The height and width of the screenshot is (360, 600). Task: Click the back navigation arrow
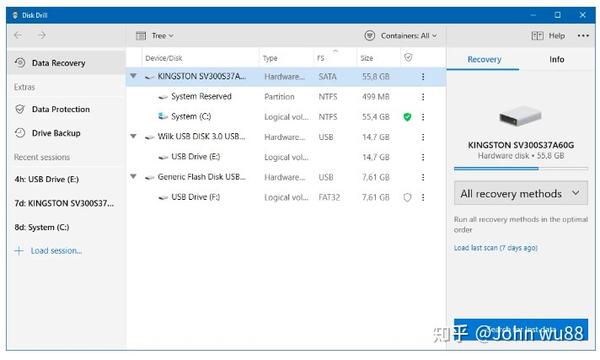click(18, 35)
